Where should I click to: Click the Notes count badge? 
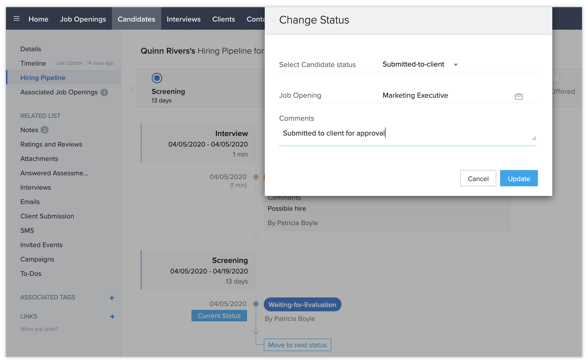click(44, 130)
